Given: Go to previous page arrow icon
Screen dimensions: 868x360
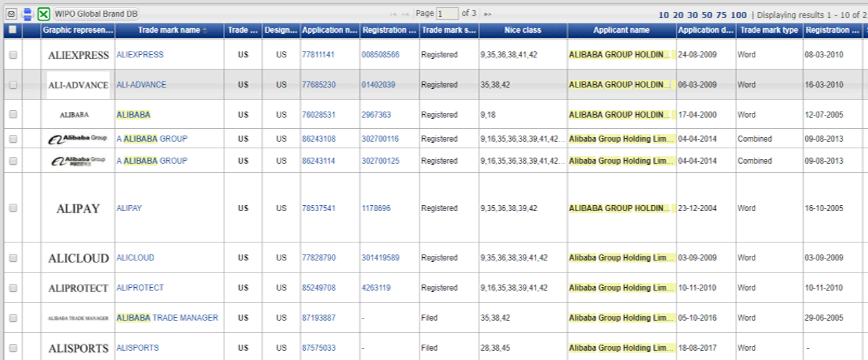Looking at the screenshot, I should tap(405, 14).
